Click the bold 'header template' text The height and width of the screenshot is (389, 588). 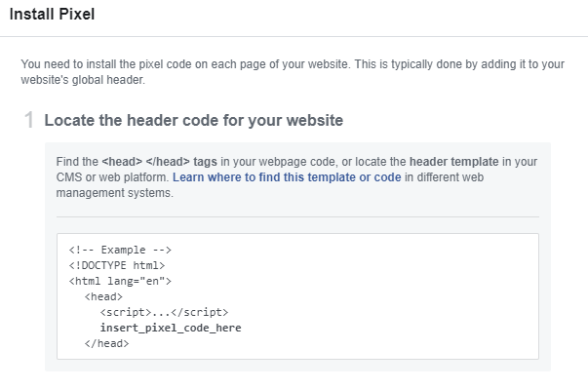[453, 162]
